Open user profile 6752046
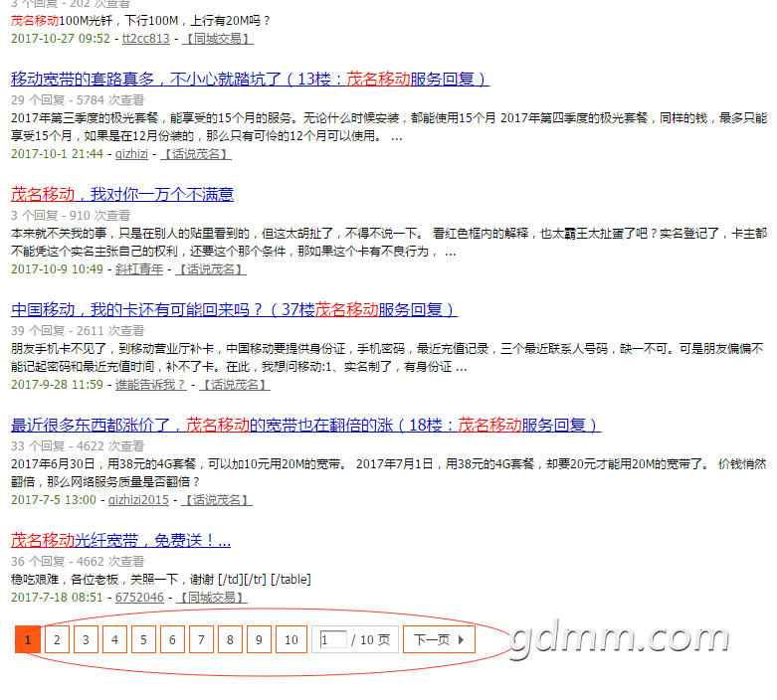The height and width of the screenshot is (700, 777). (139, 598)
